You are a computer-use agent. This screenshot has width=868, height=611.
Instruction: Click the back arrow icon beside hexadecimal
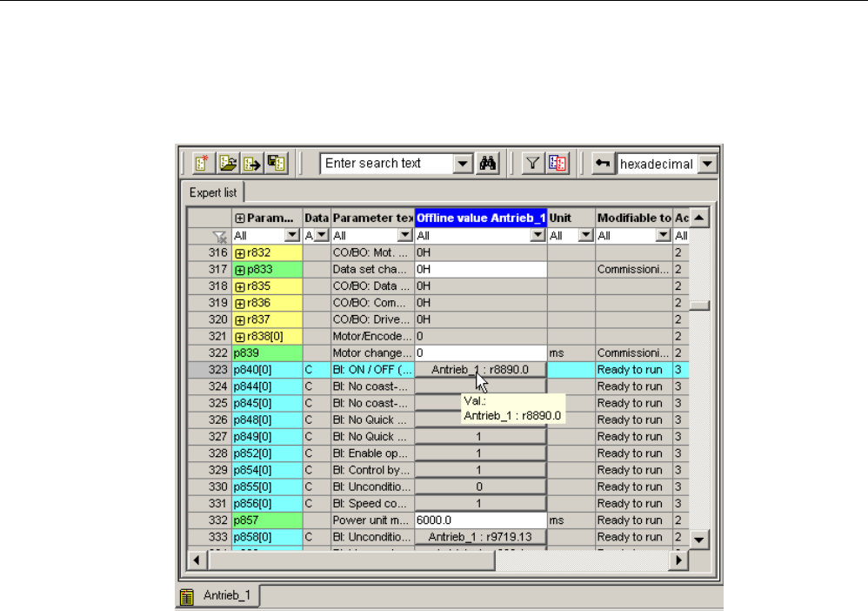(602, 164)
